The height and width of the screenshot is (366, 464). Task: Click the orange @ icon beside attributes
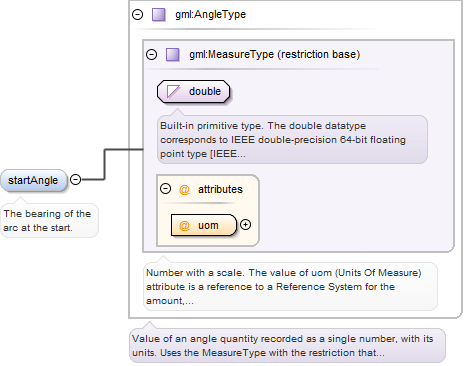[x=184, y=190]
